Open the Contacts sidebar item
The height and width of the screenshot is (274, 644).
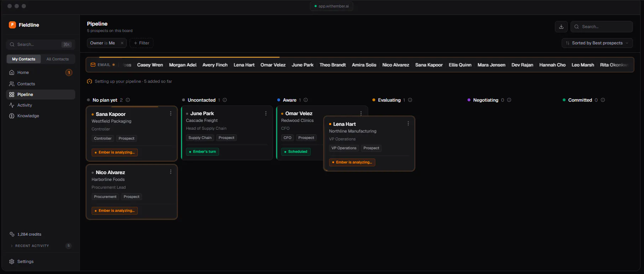[x=40, y=84]
